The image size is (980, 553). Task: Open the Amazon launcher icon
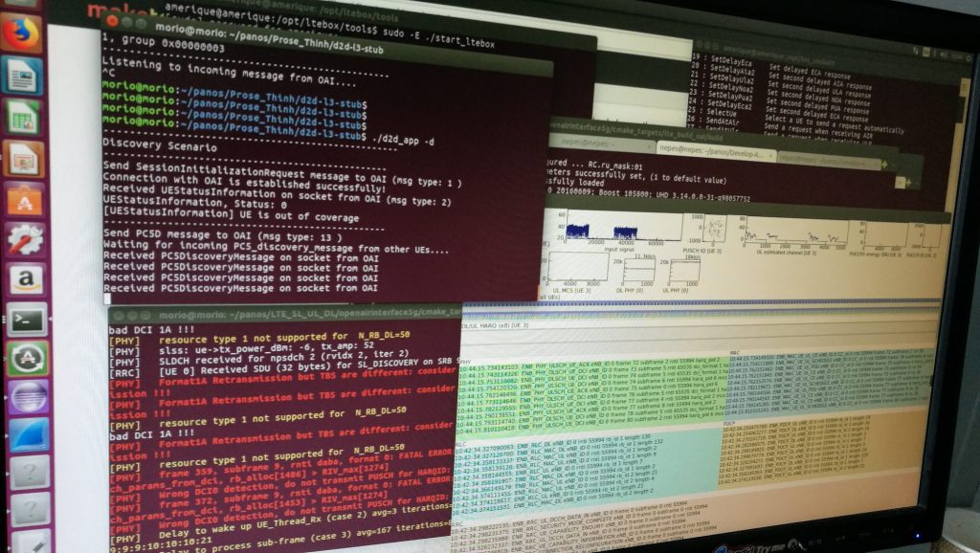pos(26,279)
